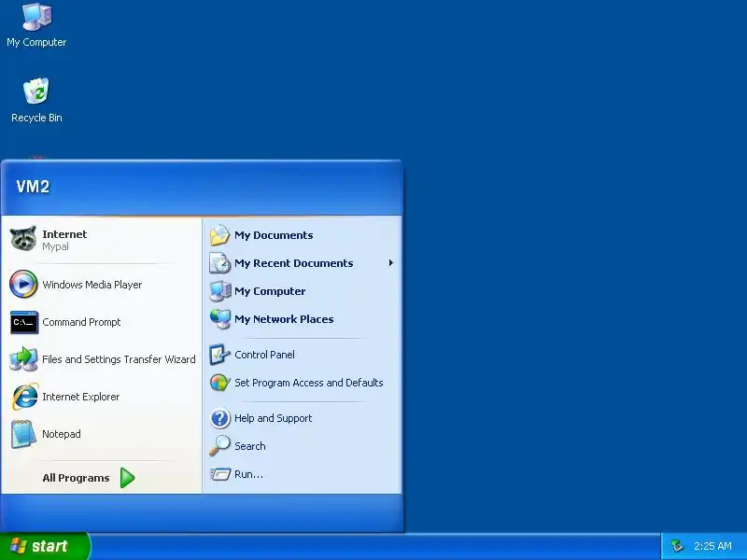The height and width of the screenshot is (560, 747).
Task: Click Set Program Access and Defaults icon
Action: 219,383
